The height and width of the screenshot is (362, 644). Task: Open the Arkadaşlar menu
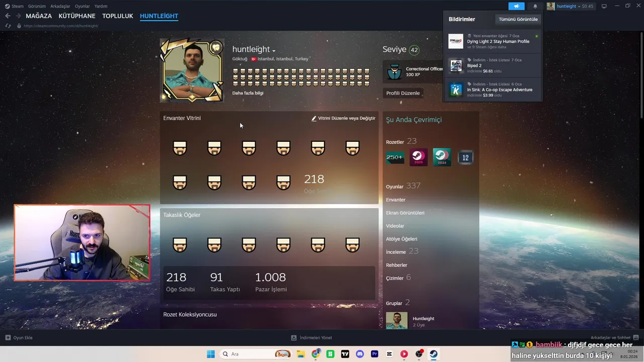pyautogui.click(x=60, y=6)
